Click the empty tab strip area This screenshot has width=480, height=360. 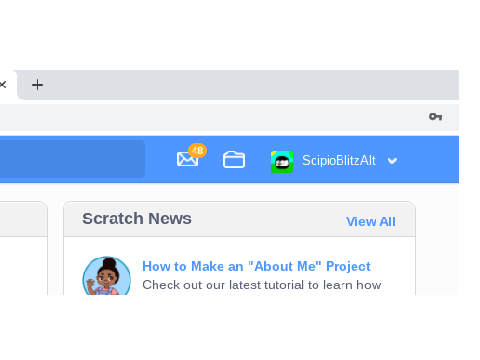253,85
